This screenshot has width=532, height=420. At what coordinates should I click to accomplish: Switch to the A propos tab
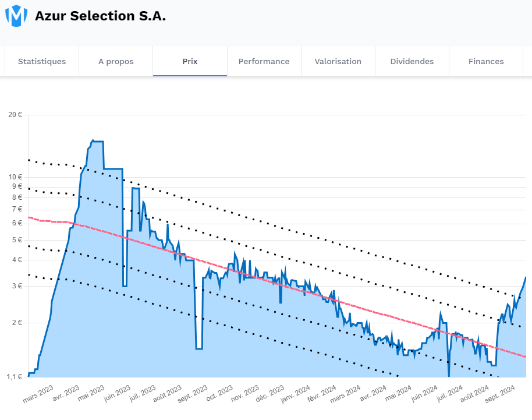(x=116, y=61)
